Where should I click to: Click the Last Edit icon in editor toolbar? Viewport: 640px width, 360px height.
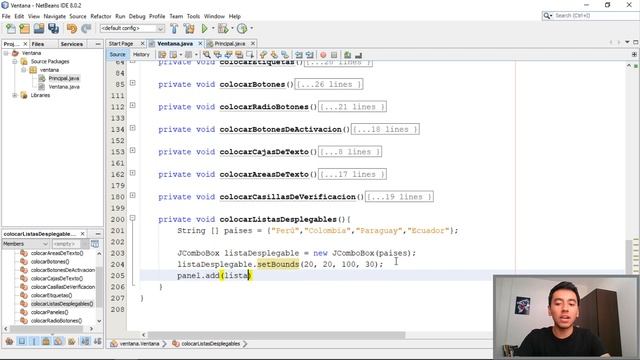[162, 55]
